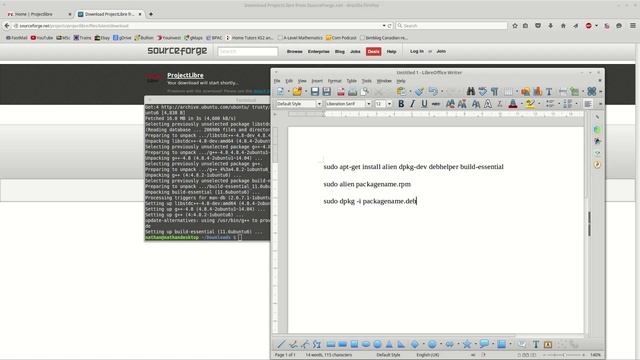Open the Insert menu in Writer
The image size is (640, 360).
point(317,81)
